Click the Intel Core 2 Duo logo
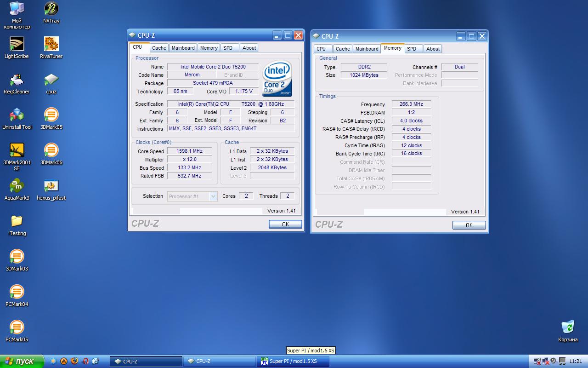 click(277, 78)
